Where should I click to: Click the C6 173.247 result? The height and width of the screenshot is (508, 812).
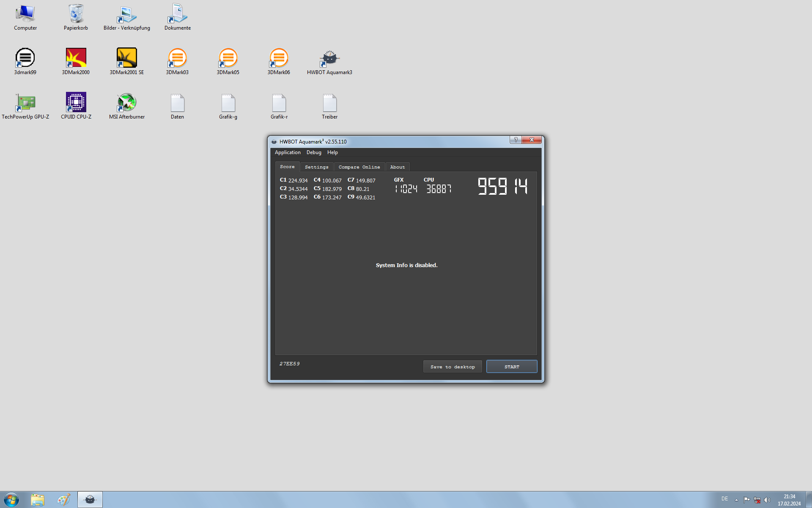(328, 197)
